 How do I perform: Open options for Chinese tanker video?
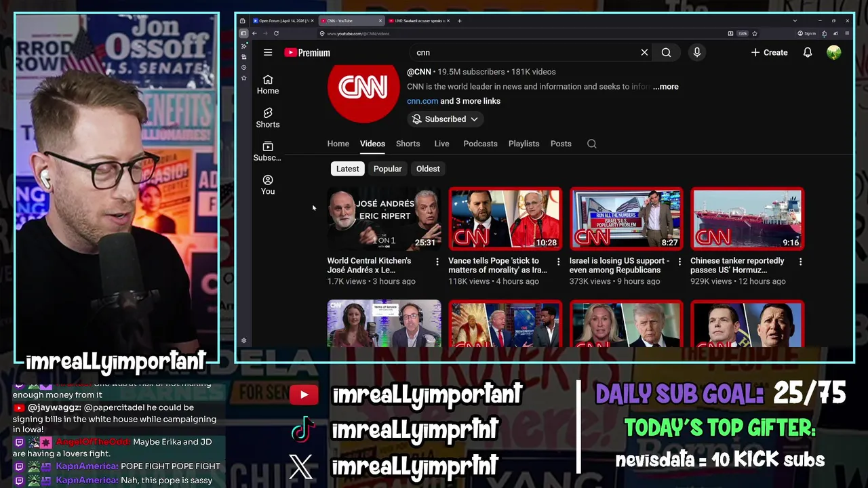(x=801, y=262)
